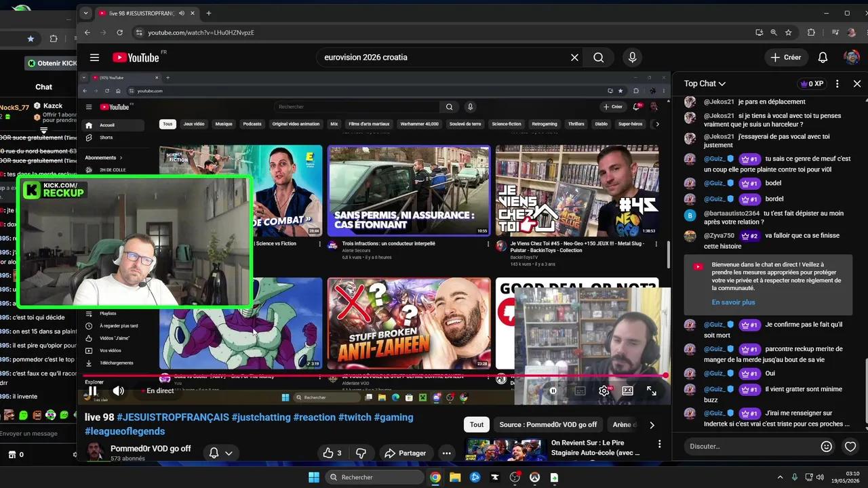Run the search with the magnifier button
This screenshot has width=868, height=488.
(599, 58)
